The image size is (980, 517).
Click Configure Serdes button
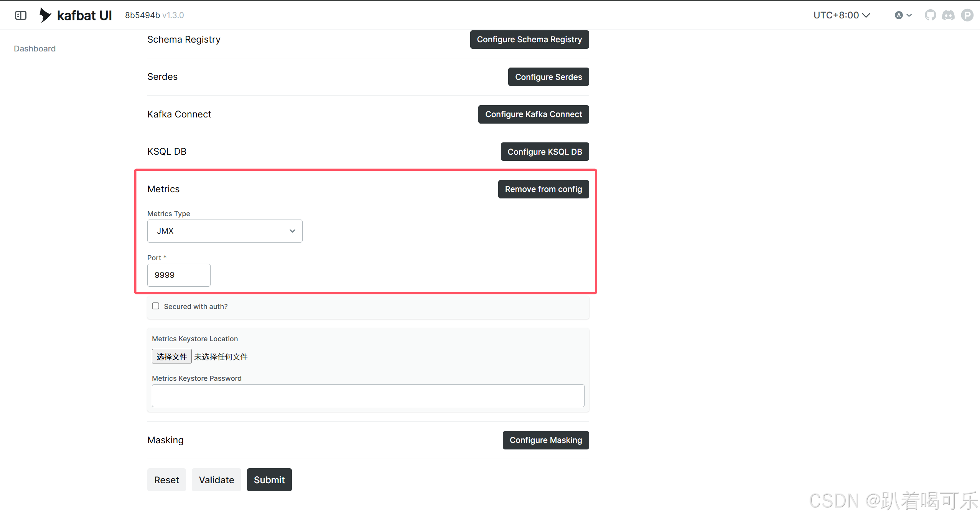point(548,77)
